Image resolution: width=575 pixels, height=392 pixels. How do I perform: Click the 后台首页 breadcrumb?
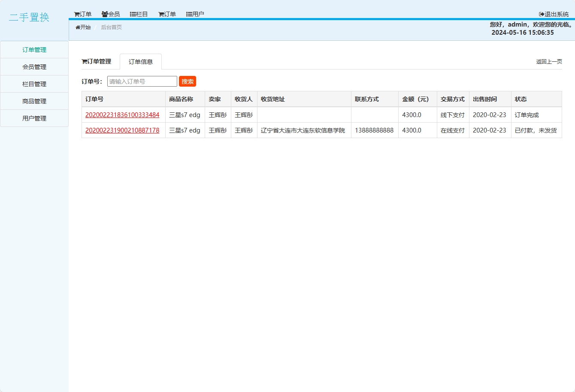111,27
